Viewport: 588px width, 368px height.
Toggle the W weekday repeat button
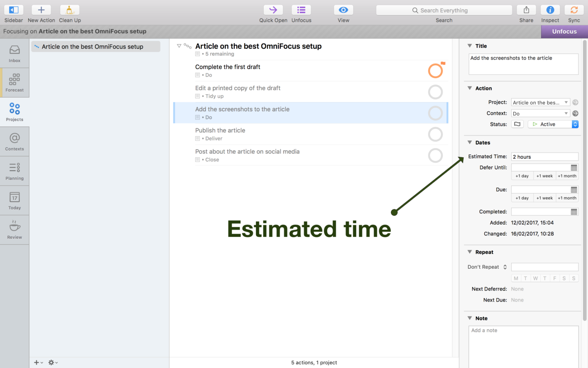pyautogui.click(x=535, y=278)
